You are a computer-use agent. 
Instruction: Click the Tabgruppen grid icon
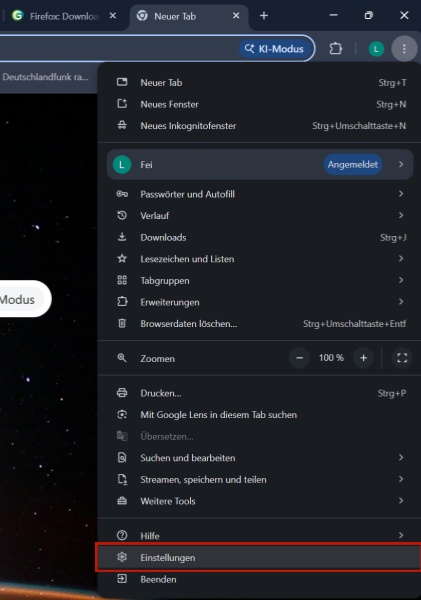122,280
